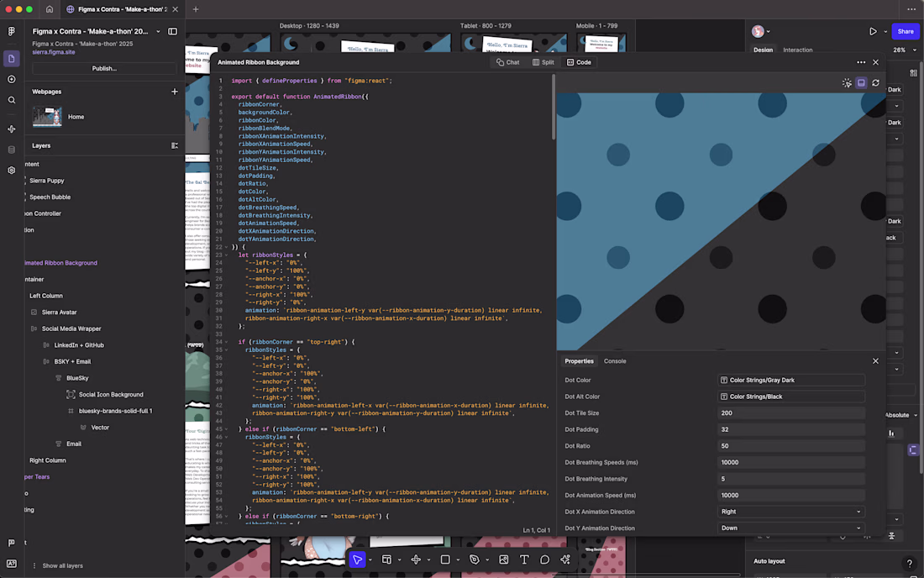Collapse code fold at line 34
Screen dimensions: 924x578
tap(226, 342)
